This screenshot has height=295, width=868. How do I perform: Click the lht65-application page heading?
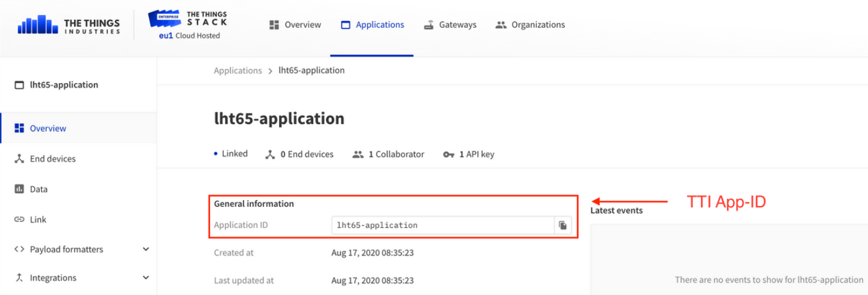point(279,118)
